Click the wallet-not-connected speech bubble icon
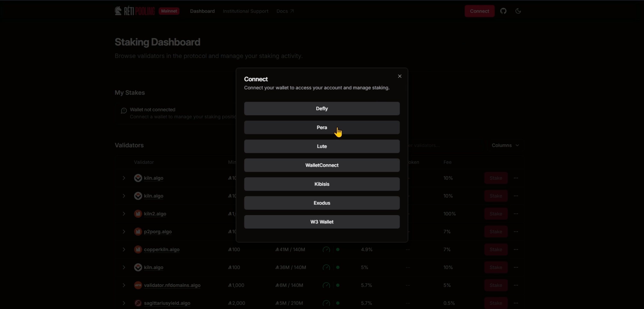The width and height of the screenshot is (644, 309). tap(124, 111)
